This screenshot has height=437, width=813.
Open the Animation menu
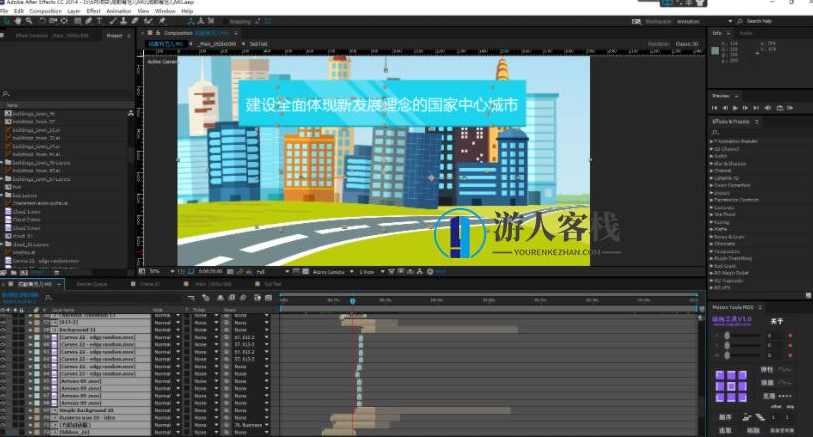pyautogui.click(x=119, y=11)
